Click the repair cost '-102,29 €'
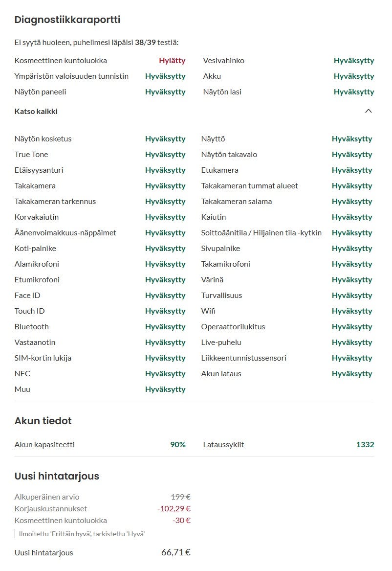Screen dimensions: 392x571 174,508
